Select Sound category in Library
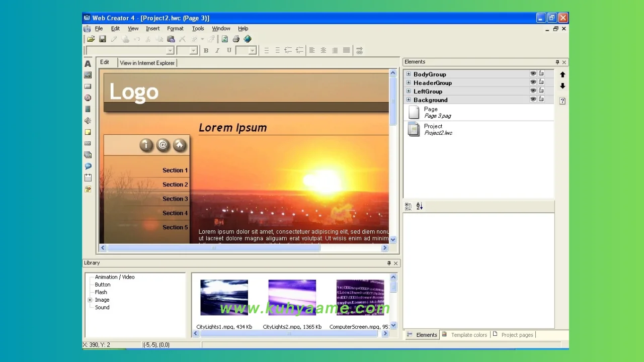 coord(102,307)
